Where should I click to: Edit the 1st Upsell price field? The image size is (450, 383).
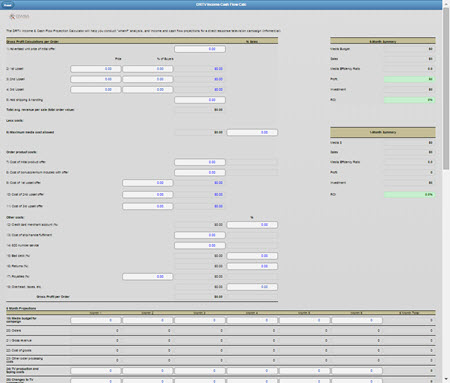click(96, 69)
